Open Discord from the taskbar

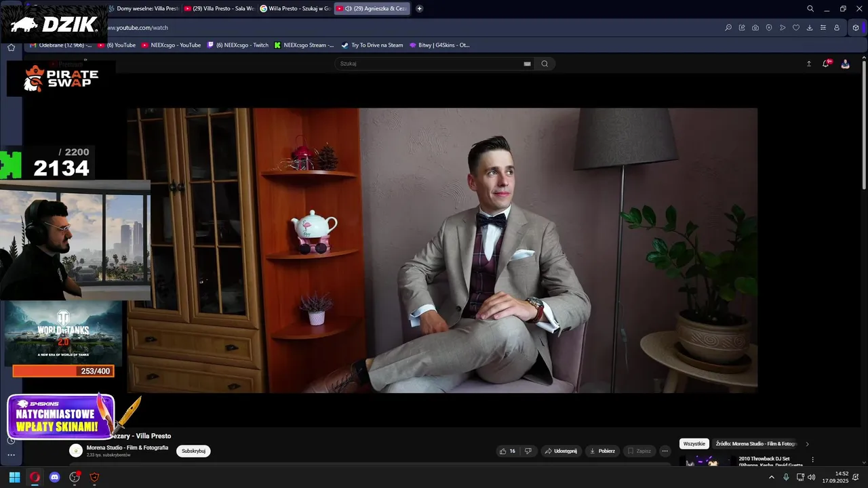click(55, 477)
